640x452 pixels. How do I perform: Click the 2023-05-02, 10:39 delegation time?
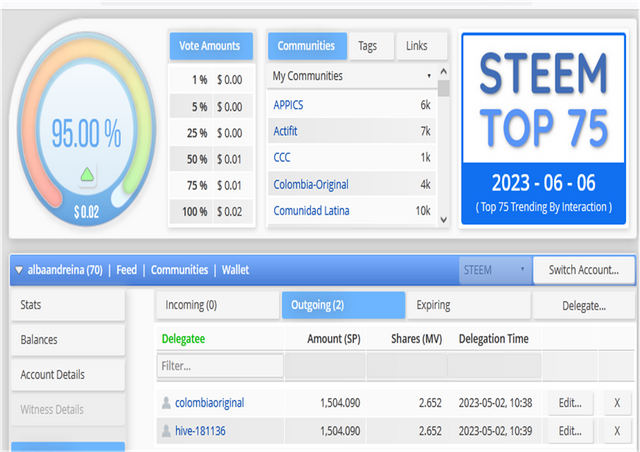click(495, 431)
